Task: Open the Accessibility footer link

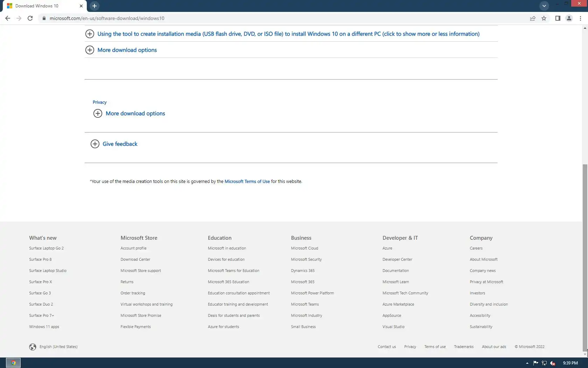Action: 480,316
